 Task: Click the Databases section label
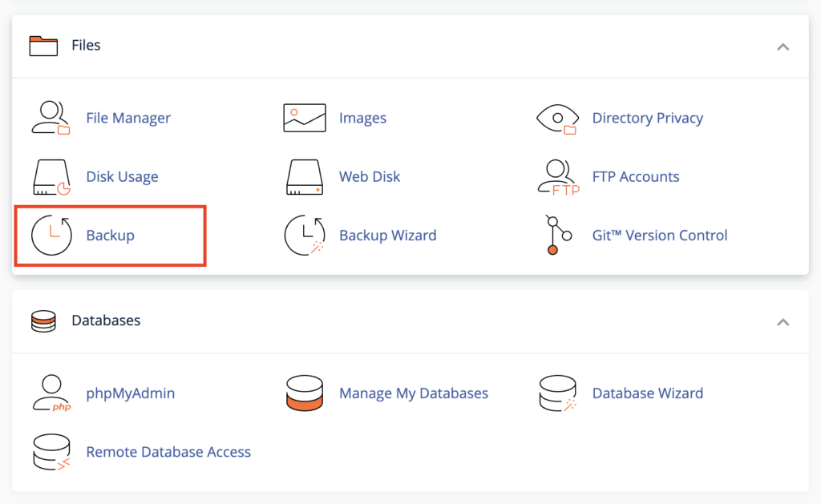pos(105,321)
